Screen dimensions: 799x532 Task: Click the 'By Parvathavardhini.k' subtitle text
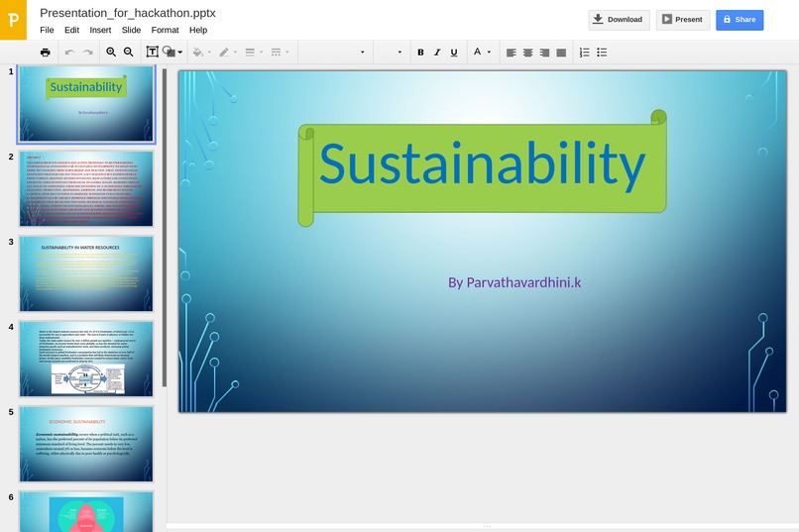tap(514, 282)
